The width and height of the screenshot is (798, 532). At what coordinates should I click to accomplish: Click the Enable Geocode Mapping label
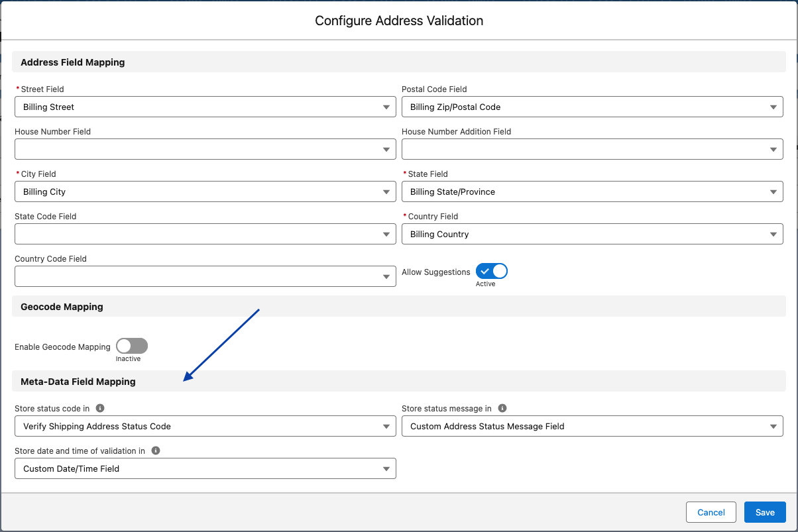(x=62, y=346)
